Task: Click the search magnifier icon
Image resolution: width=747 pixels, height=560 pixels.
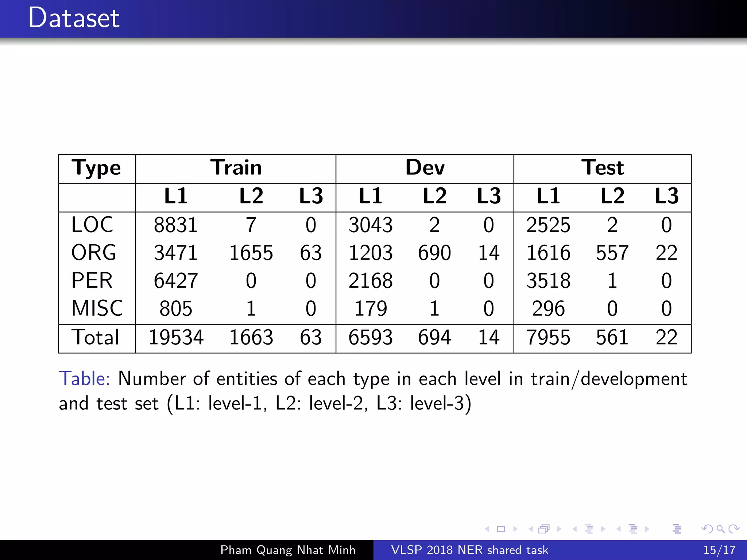Action: (721, 529)
